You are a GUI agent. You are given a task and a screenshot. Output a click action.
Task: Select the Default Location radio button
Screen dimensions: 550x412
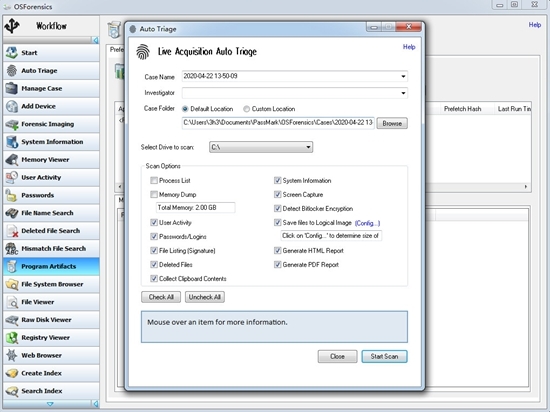tap(185, 109)
